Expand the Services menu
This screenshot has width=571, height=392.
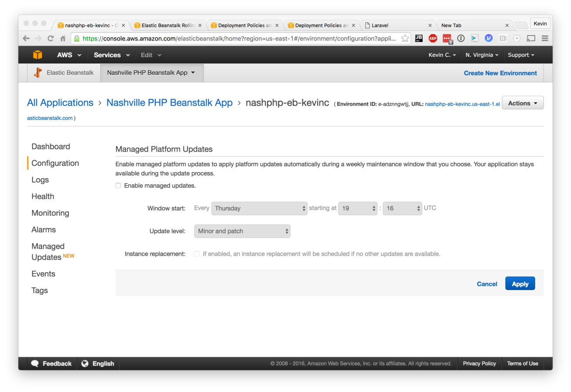pos(111,55)
